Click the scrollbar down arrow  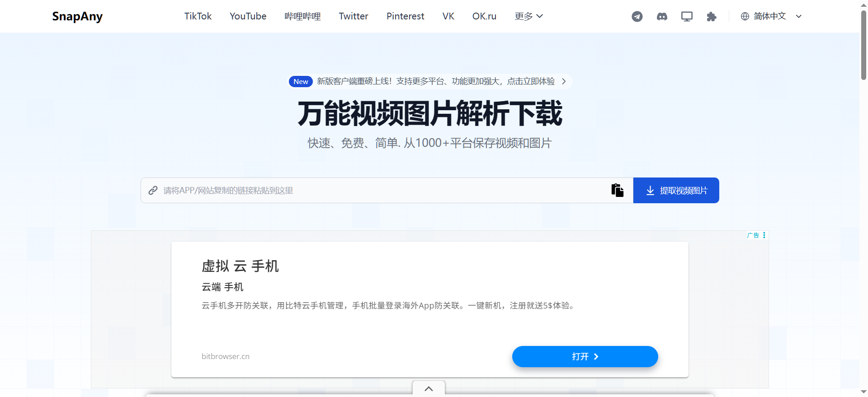(863, 392)
